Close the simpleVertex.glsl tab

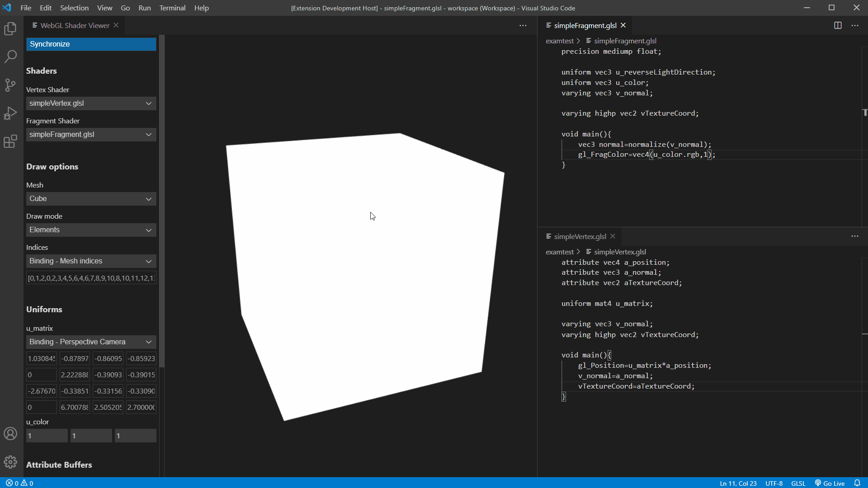pyautogui.click(x=613, y=236)
